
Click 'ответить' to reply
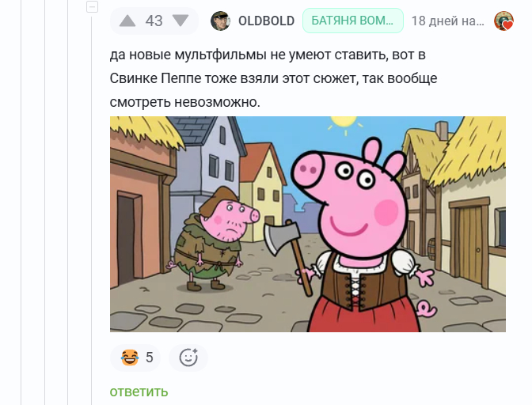click(x=139, y=392)
